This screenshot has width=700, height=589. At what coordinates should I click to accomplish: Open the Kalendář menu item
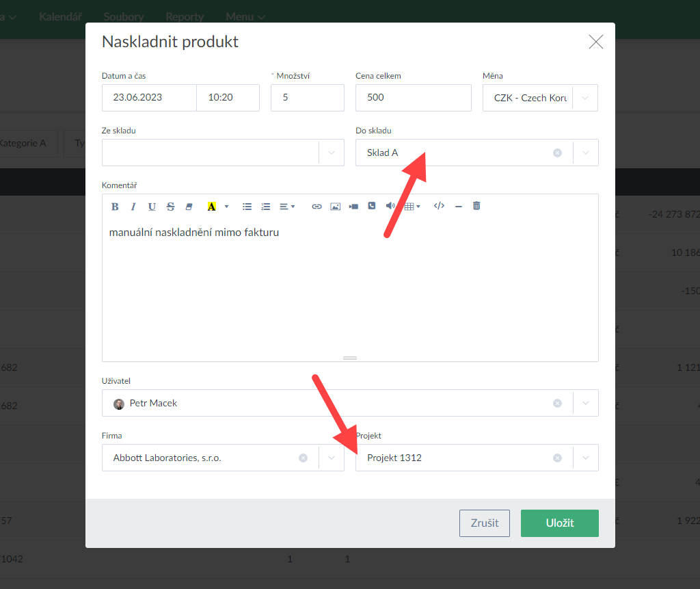click(60, 16)
